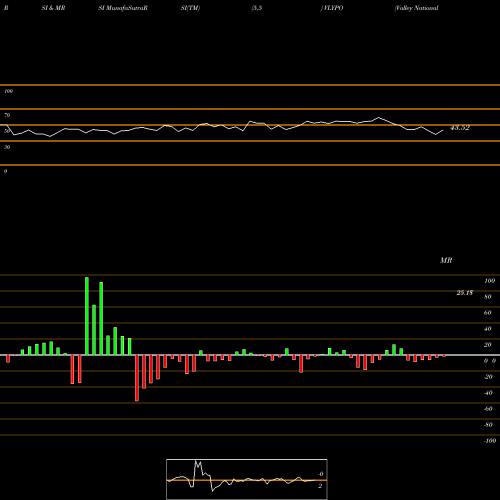Click the 'SI(TM)' header label
Screen dimensions: 500x500
[190, 8]
